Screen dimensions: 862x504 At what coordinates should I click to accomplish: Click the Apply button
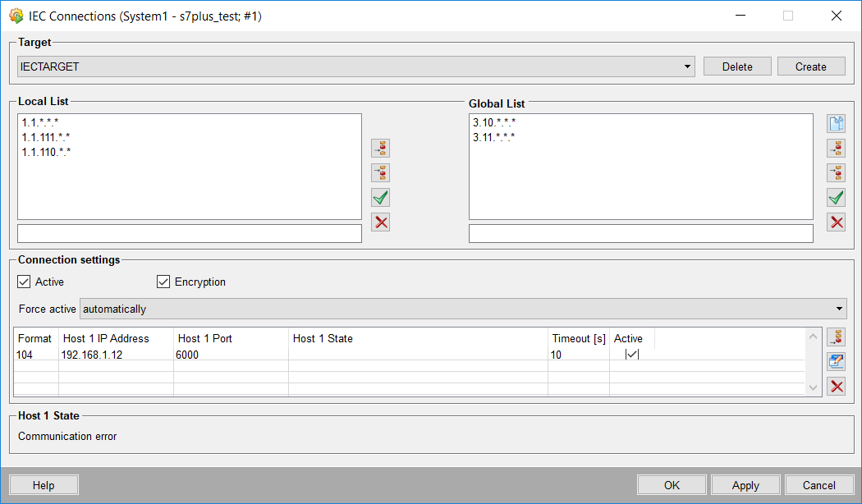click(x=745, y=485)
